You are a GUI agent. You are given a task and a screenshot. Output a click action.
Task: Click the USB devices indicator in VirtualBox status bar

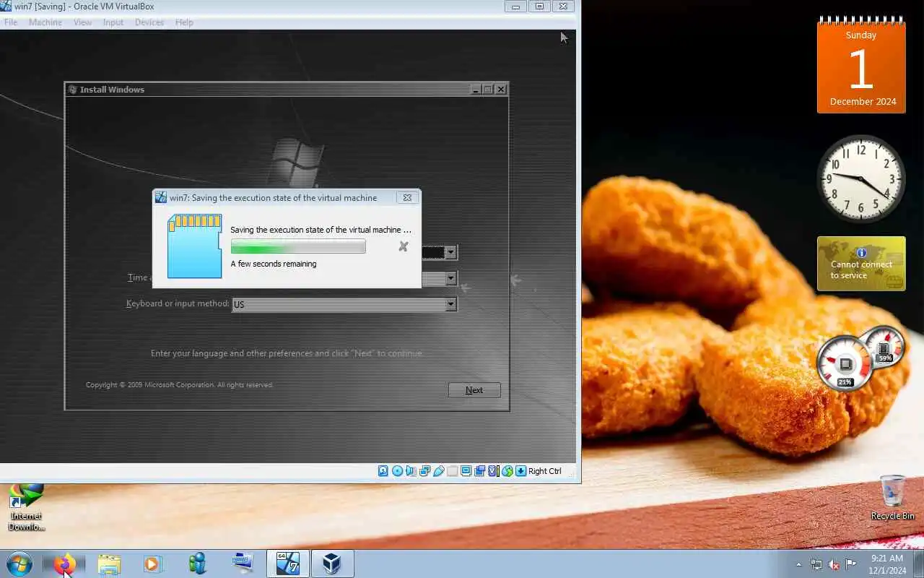pos(438,471)
